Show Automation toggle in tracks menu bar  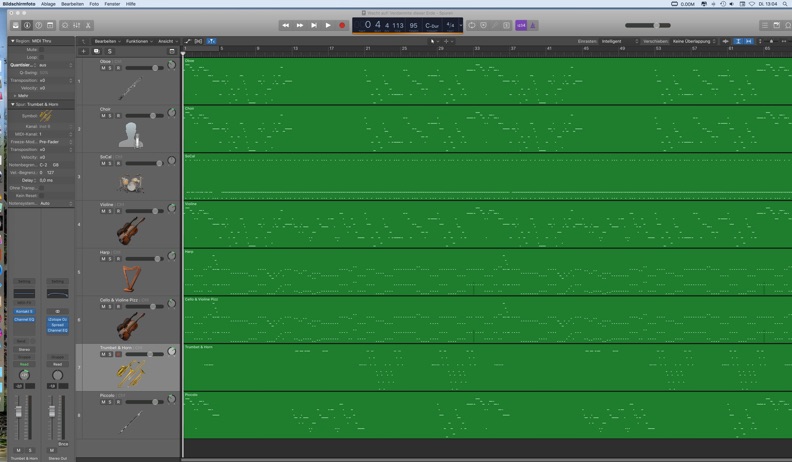[x=188, y=41]
